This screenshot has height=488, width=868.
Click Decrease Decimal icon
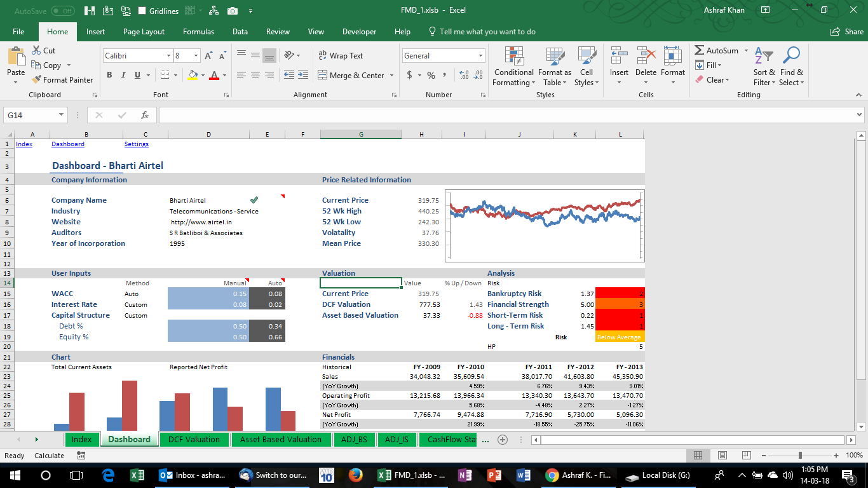coord(478,75)
